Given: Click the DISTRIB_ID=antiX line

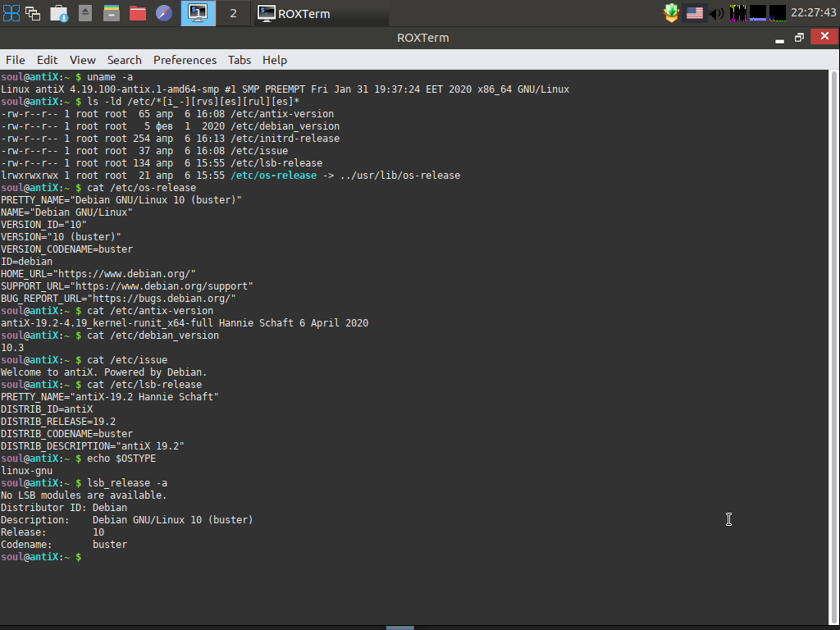Looking at the screenshot, I should coord(47,410).
